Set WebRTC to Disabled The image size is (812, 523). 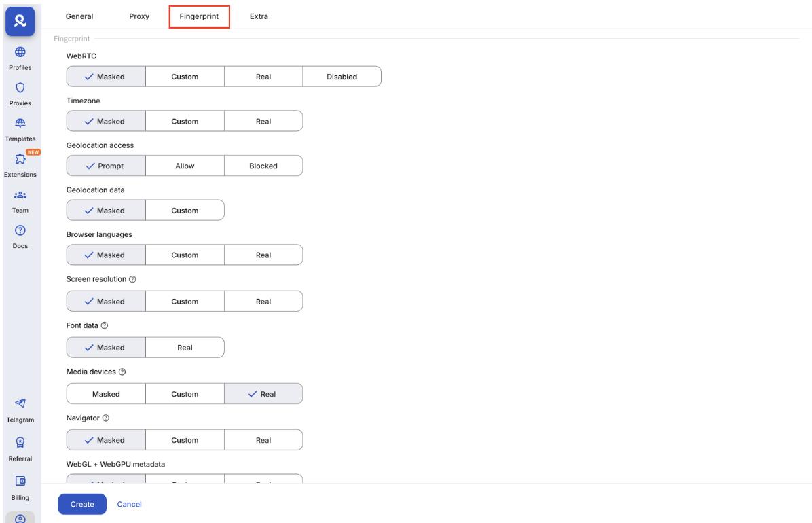[342, 77]
